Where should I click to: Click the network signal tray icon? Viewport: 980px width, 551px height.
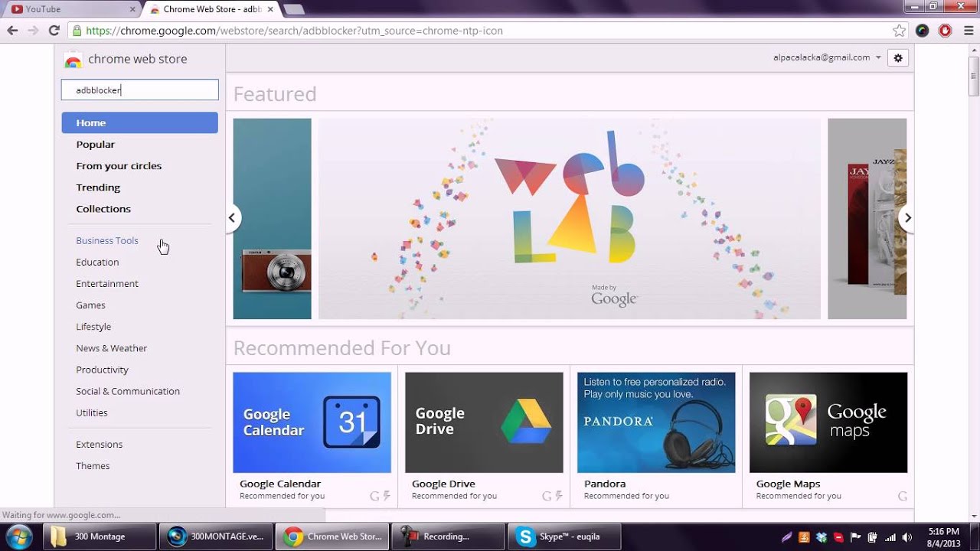click(890, 537)
